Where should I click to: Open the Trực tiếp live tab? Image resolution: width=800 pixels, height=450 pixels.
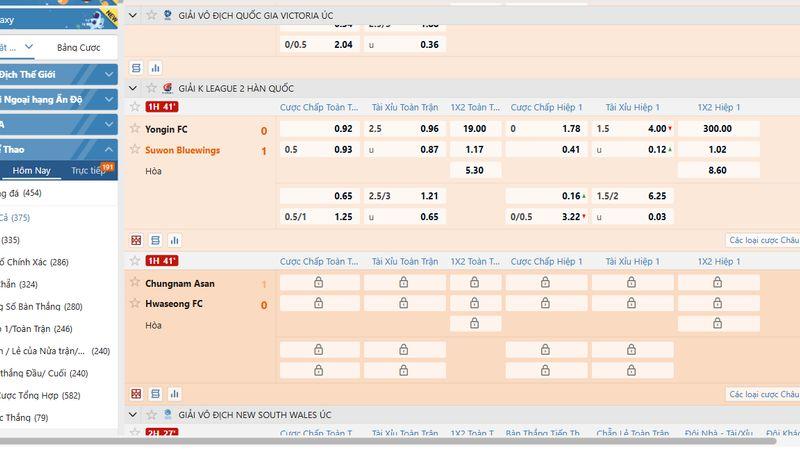coord(90,170)
